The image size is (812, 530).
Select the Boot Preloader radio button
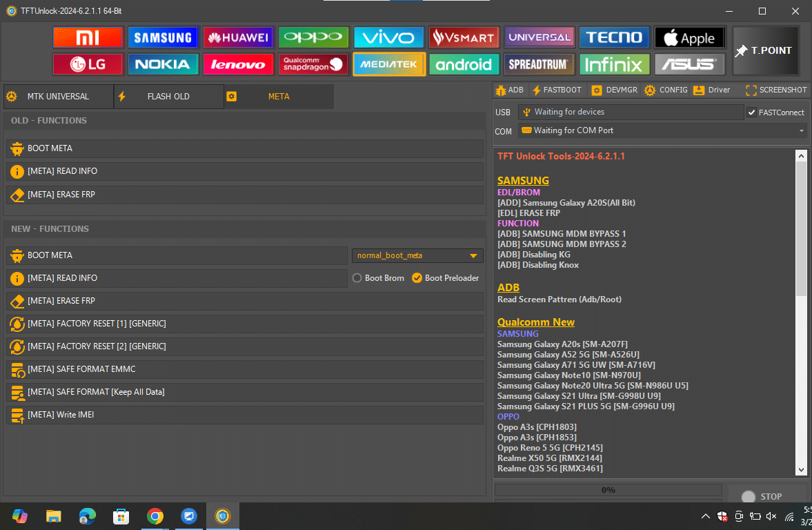[417, 277]
